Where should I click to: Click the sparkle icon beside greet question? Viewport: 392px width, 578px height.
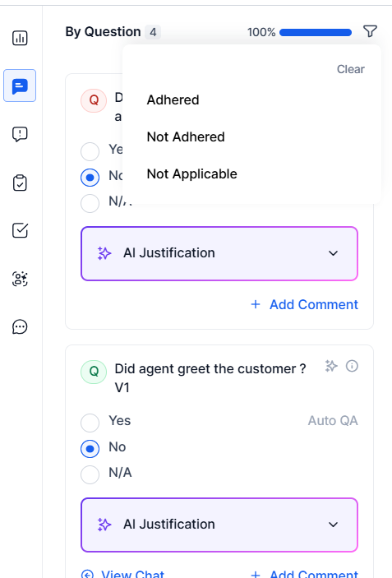click(x=331, y=366)
